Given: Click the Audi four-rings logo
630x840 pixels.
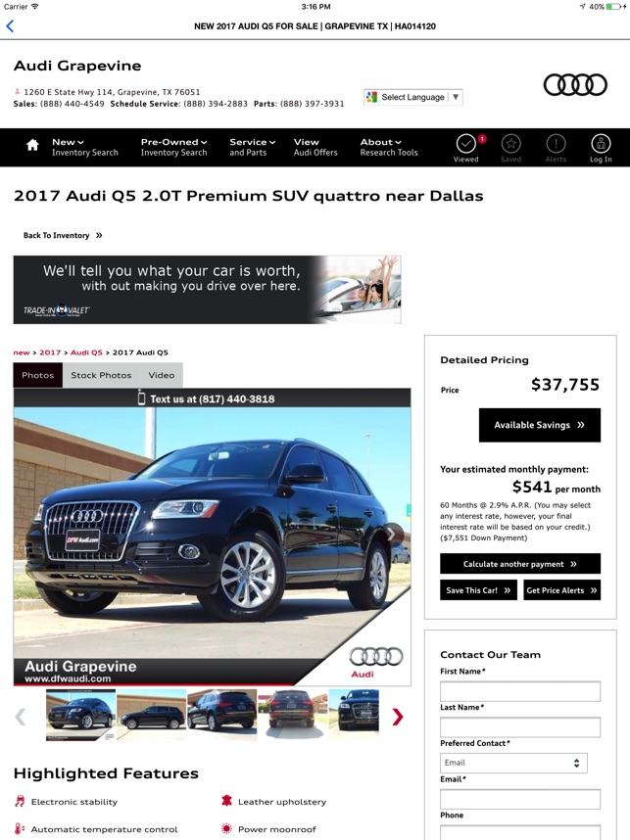Looking at the screenshot, I should [575, 84].
